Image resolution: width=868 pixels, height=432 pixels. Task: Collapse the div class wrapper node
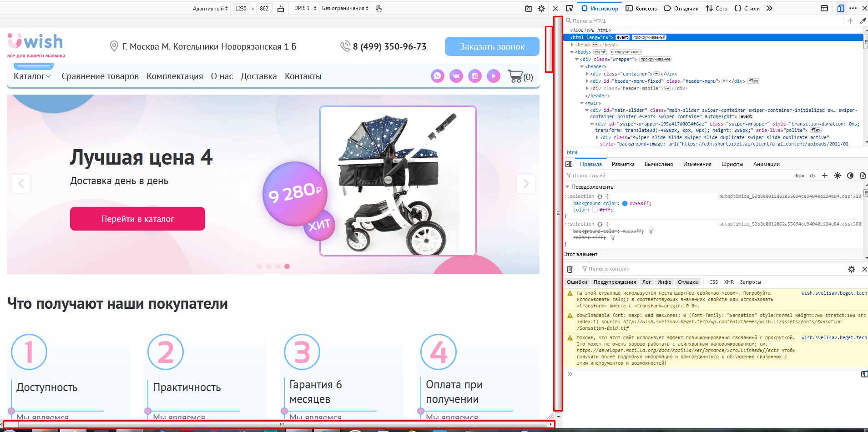pyautogui.click(x=577, y=59)
